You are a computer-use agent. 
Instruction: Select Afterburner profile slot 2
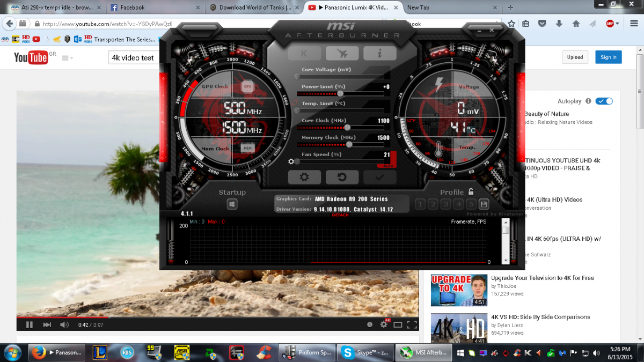point(433,204)
